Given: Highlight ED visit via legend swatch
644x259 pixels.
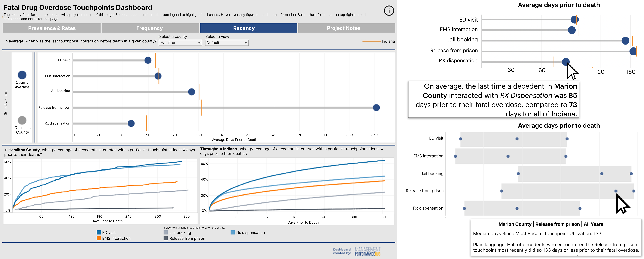Looking at the screenshot, I should [99, 232].
